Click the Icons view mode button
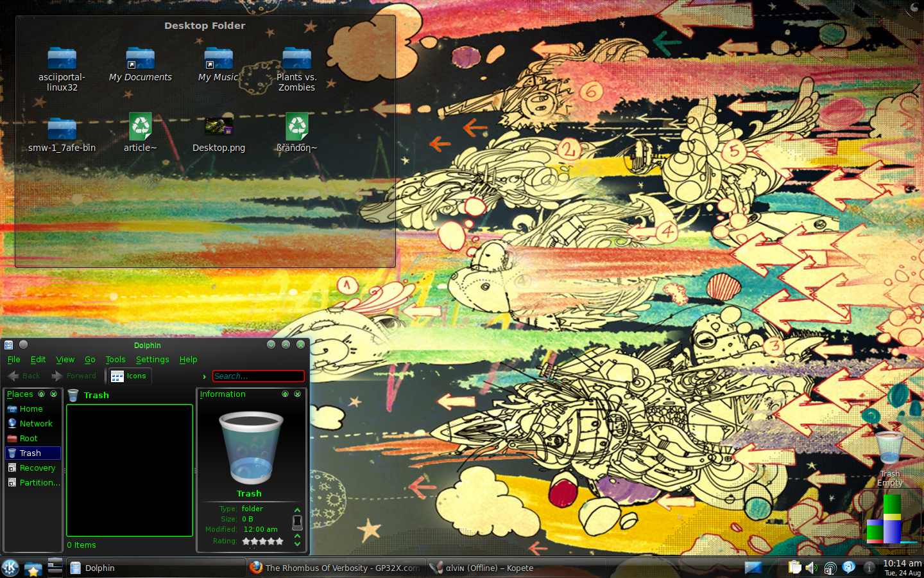924x578 pixels. coord(129,376)
